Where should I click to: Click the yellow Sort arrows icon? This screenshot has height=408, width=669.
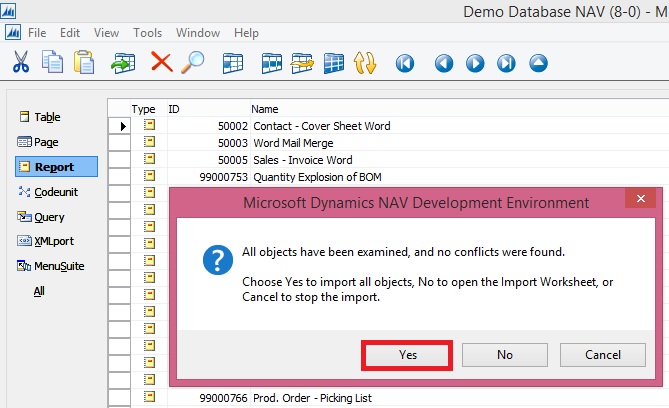(x=365, y=63)
